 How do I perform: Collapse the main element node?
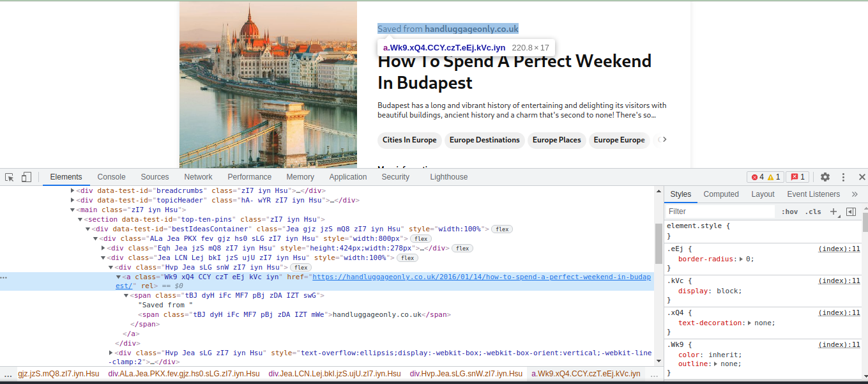(x=72, y=210)
